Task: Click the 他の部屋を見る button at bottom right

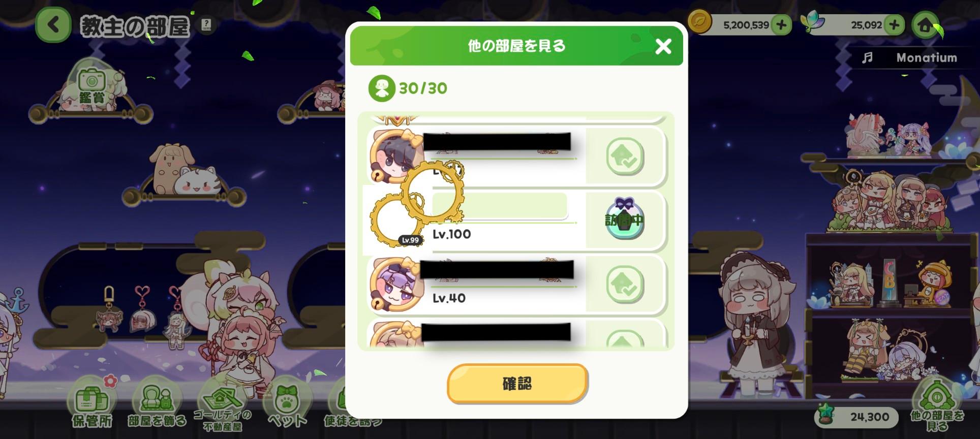Action: [x=936, y=405]
